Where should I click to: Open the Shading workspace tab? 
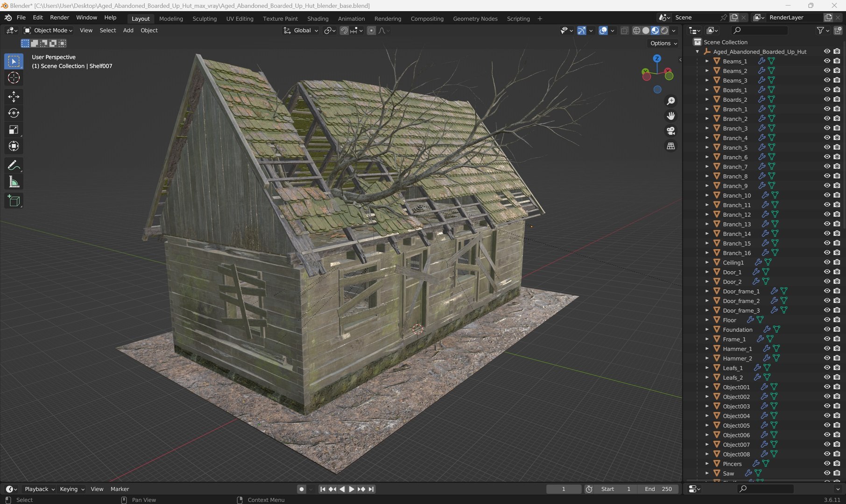pos(317,19)
